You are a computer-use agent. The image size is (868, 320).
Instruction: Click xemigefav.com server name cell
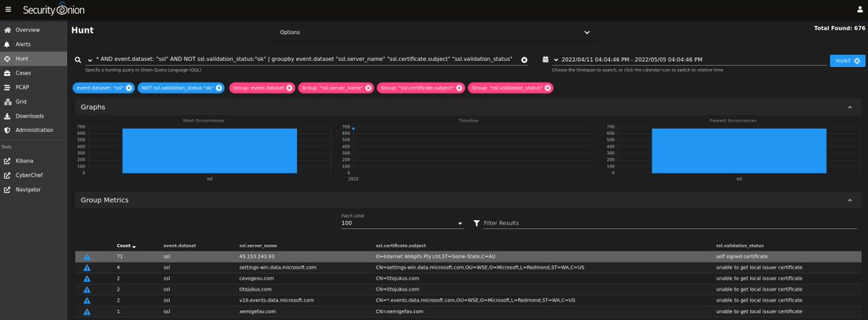pyautogui.click(x=258, y=311)
